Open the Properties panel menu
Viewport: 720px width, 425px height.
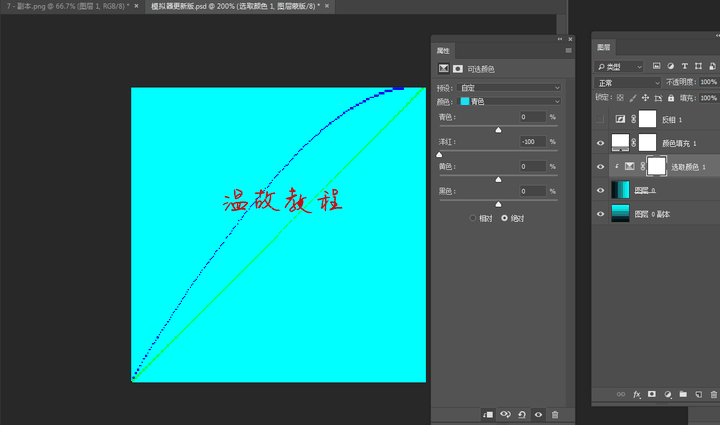(568, 50)
